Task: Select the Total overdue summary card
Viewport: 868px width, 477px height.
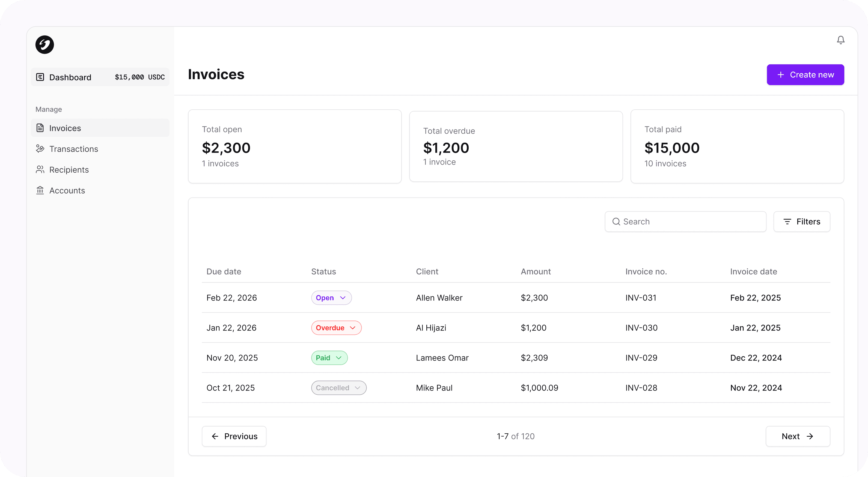Action: click(x=516, y=146)
